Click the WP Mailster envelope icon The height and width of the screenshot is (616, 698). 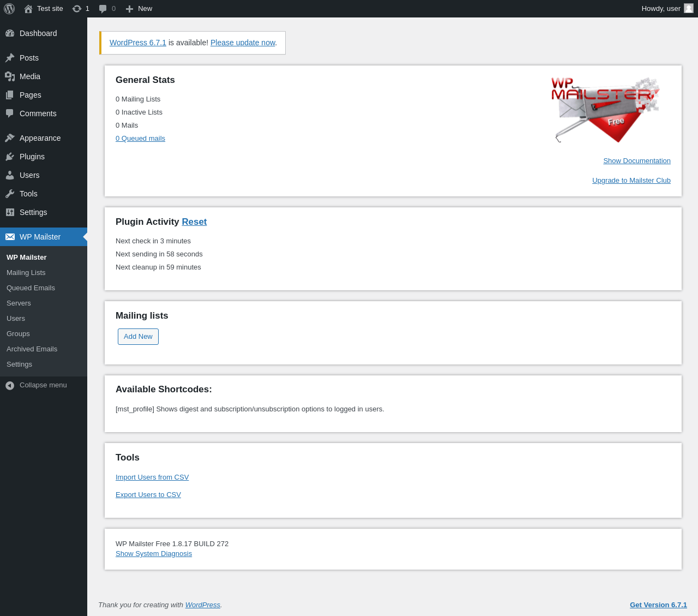click(x=10, y=237)
